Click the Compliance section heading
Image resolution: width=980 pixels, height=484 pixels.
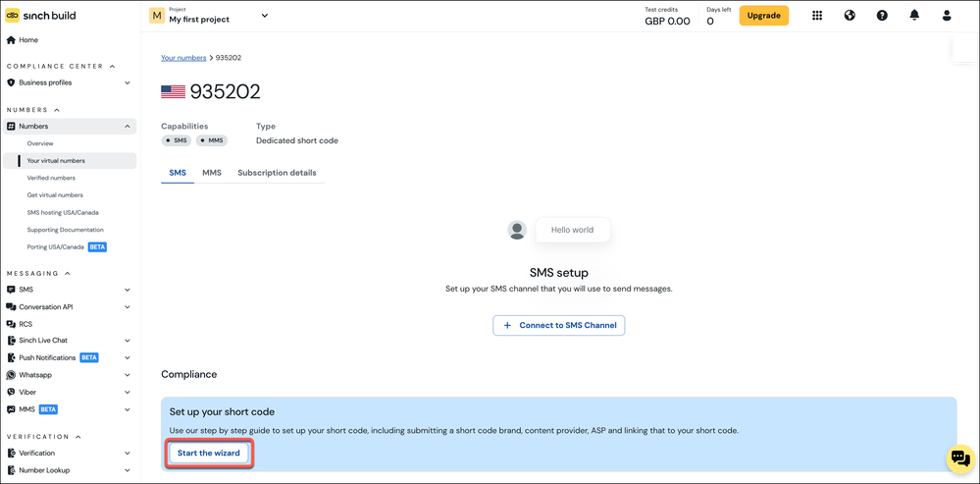tap(188, 375)
